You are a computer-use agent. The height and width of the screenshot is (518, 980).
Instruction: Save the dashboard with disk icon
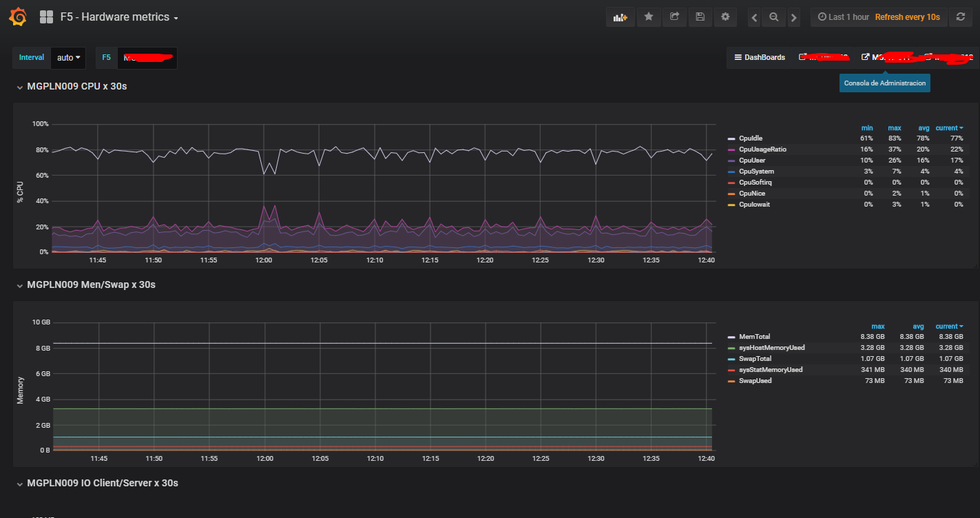(700, 17)
